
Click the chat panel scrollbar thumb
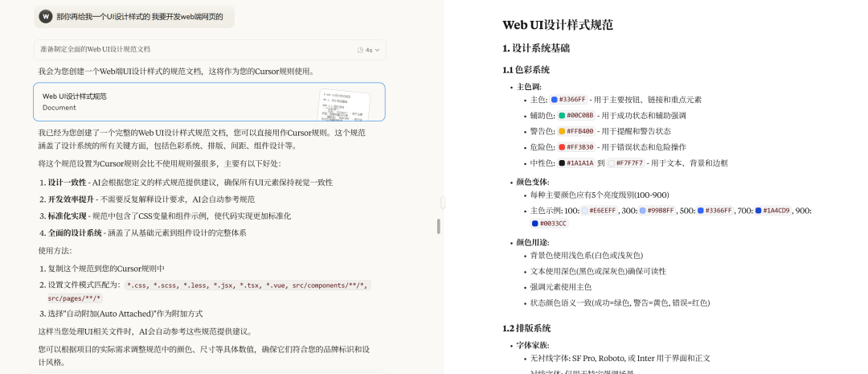coord(439,226)
